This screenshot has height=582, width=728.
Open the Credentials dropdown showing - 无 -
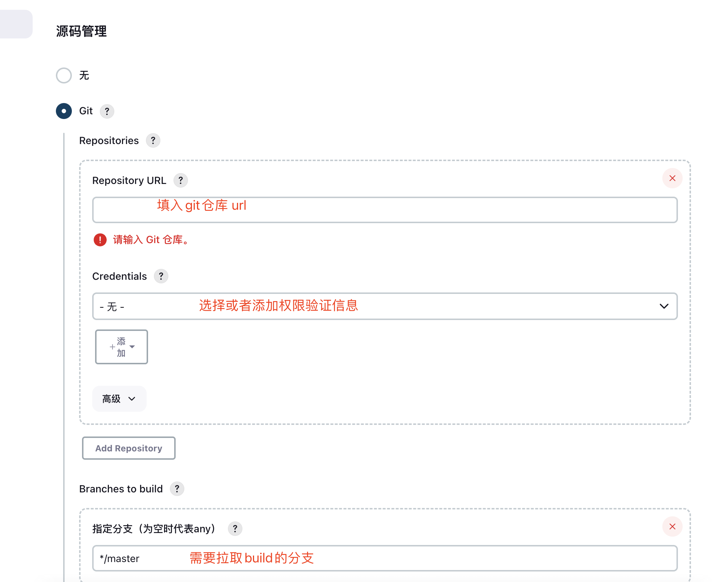(x=385, y=306)
